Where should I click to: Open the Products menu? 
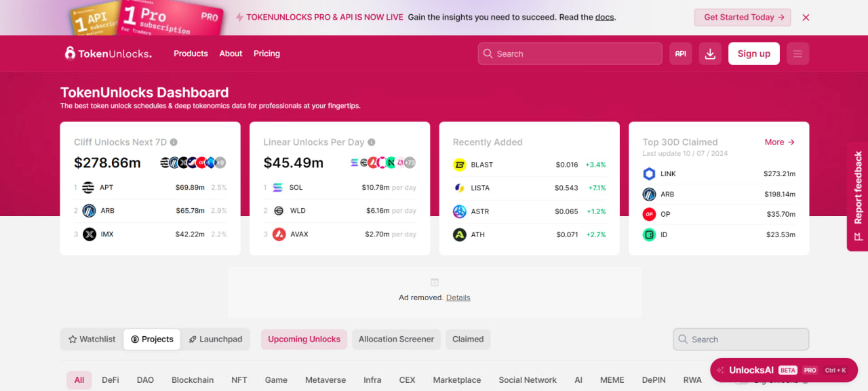(191, 54)
